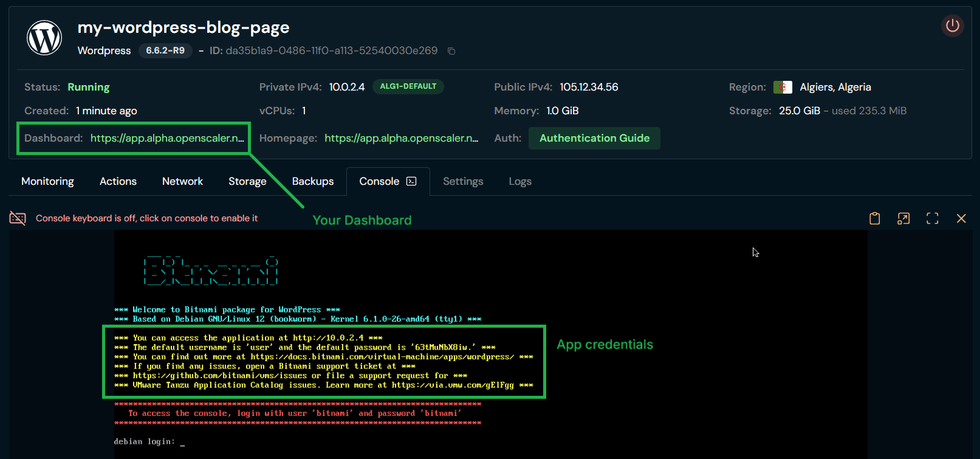Open the Backups tab

313,181
